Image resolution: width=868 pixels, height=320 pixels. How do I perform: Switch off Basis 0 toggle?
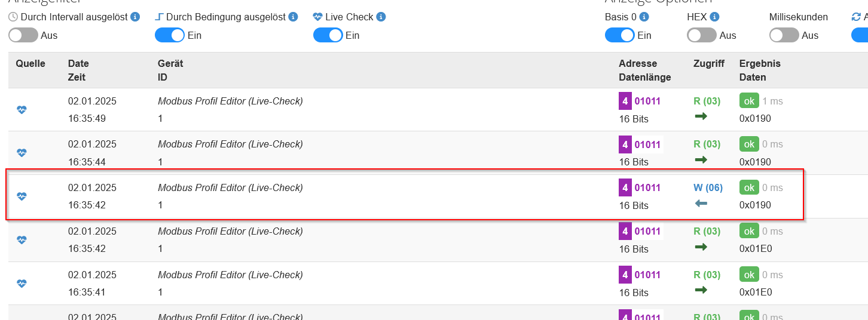620,35
